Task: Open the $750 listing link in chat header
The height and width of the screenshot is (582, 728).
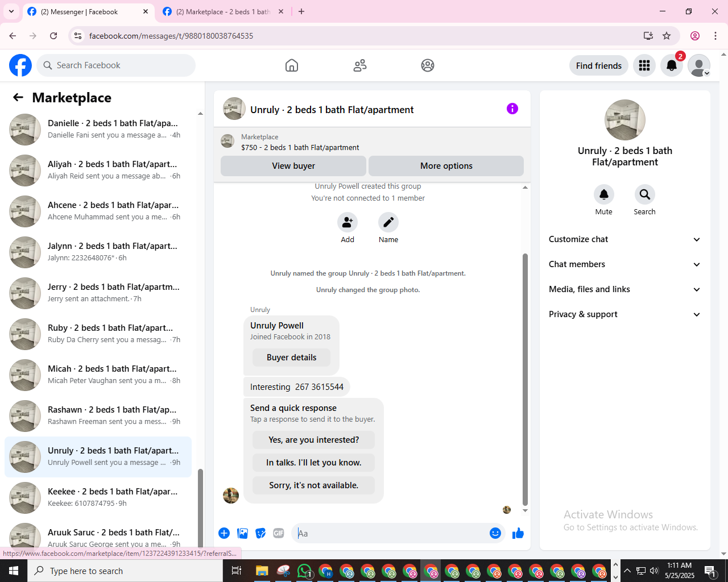Action: tap(300, 147)
